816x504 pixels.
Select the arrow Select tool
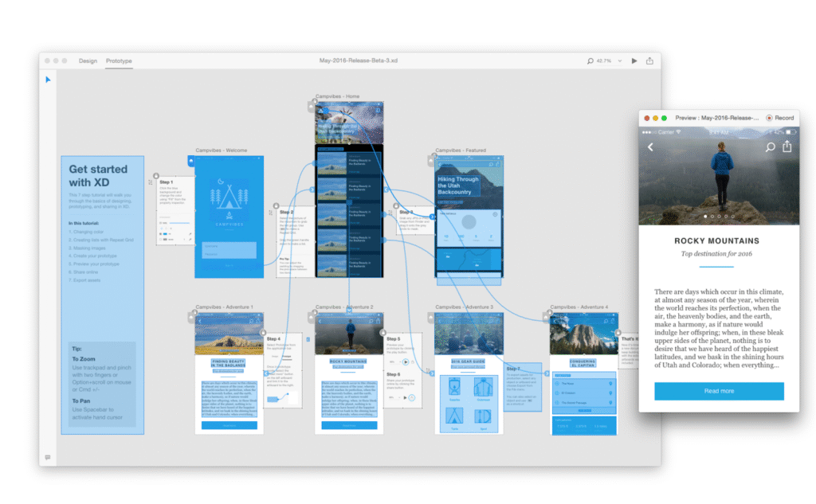point(48,80)
